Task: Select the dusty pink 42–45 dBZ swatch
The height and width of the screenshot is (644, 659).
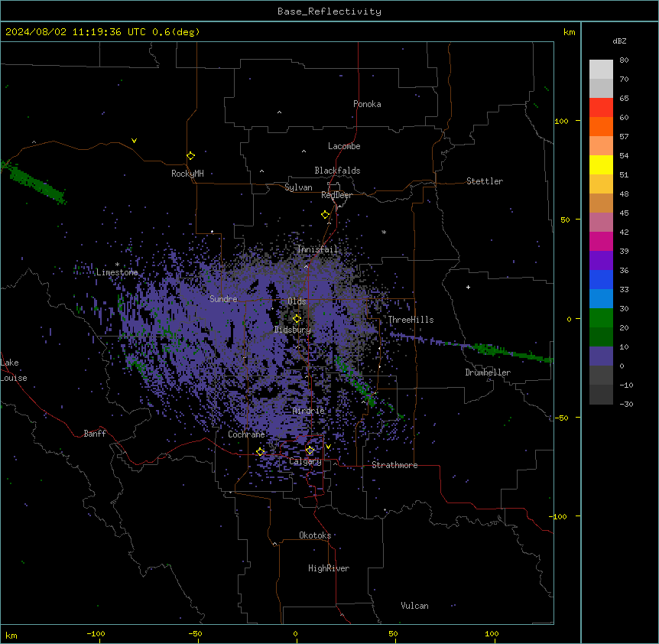Action: (601, 223)
